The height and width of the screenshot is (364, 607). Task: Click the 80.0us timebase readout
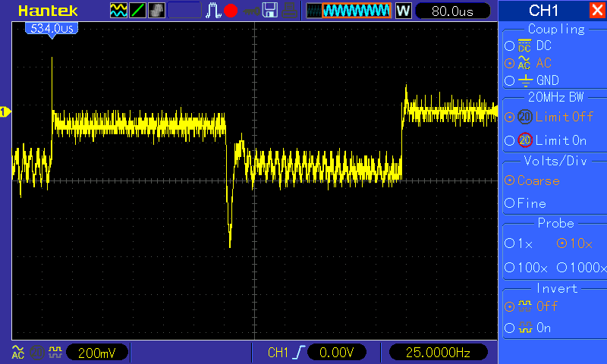(x=452, y=11)
